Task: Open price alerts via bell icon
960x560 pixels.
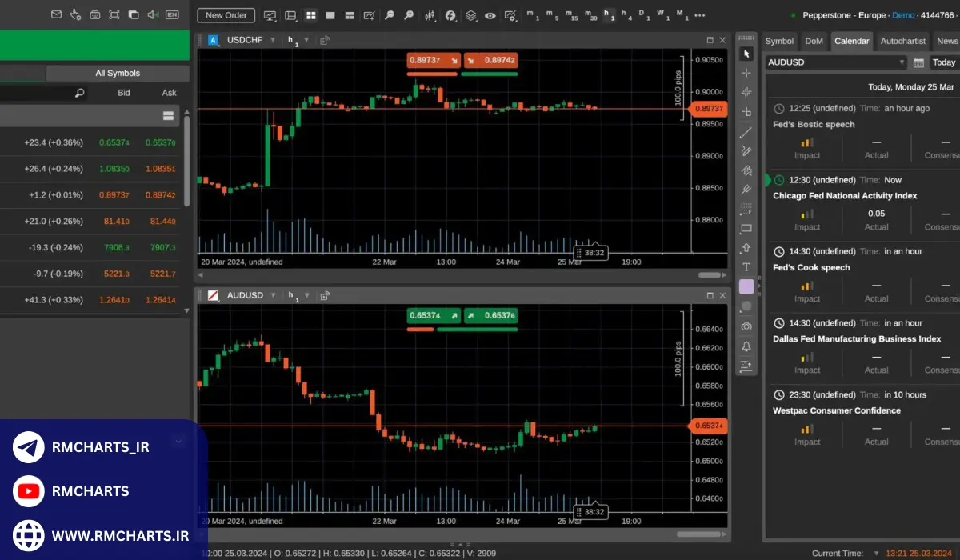Action: tap(746, 346)
